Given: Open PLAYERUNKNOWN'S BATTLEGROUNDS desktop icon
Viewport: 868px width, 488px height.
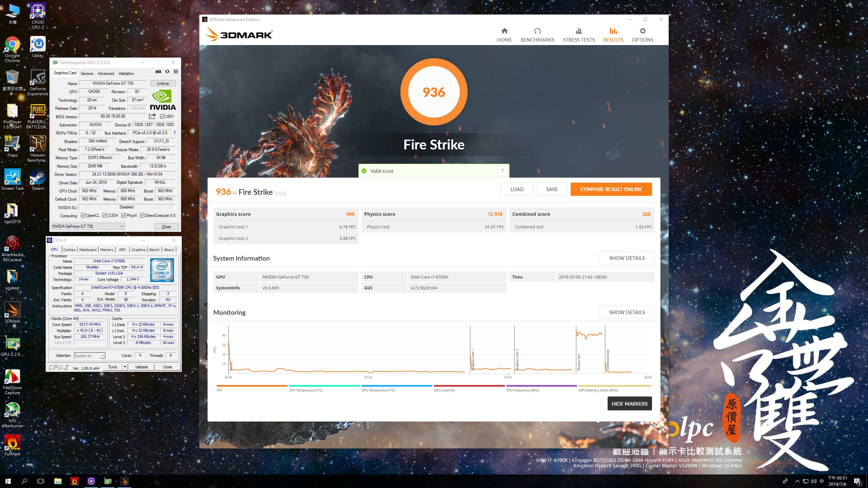Looking at the screenshot, I should pyautogui.click(x=38, y=116).
